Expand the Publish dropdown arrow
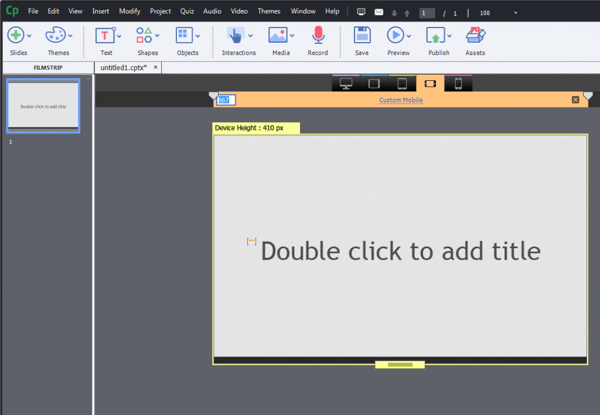This screenshot has width=600, height=415. click(449, 36)
